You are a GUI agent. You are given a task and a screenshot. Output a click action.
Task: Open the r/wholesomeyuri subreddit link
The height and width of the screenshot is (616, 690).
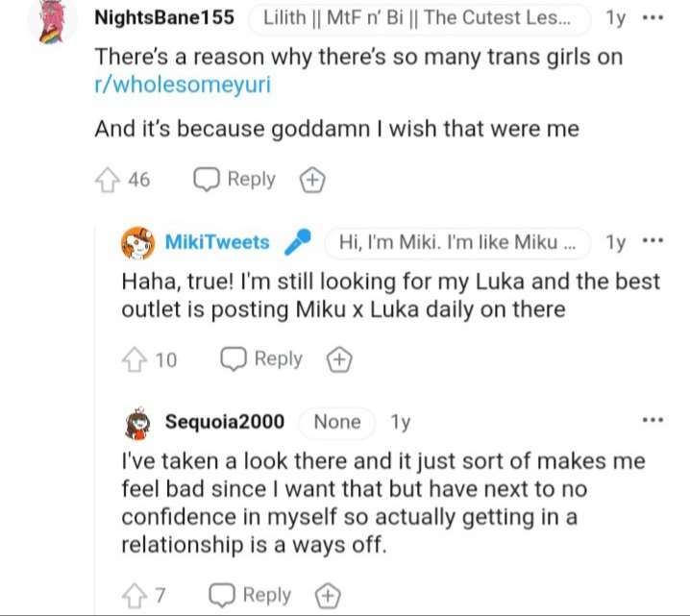182,85
